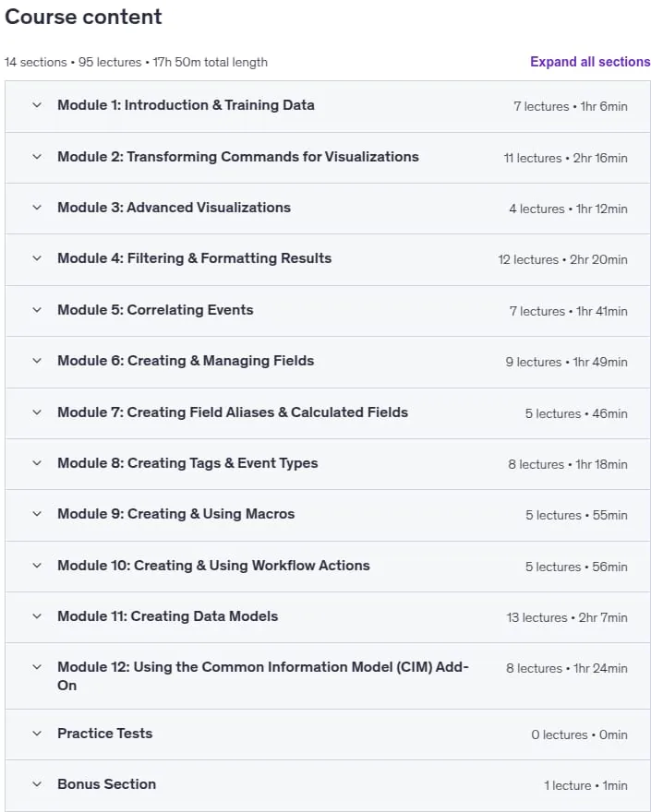
Task: Click chevron next to Module 5
Action: point(37,310)
